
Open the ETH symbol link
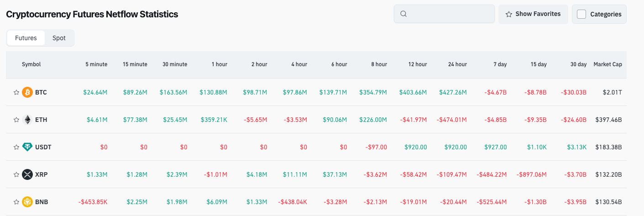(x=41, y=120)
